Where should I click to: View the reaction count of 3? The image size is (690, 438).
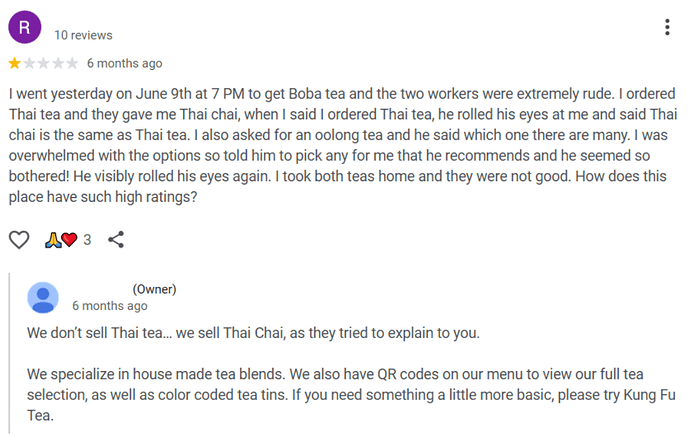click(x=87, y=240)
